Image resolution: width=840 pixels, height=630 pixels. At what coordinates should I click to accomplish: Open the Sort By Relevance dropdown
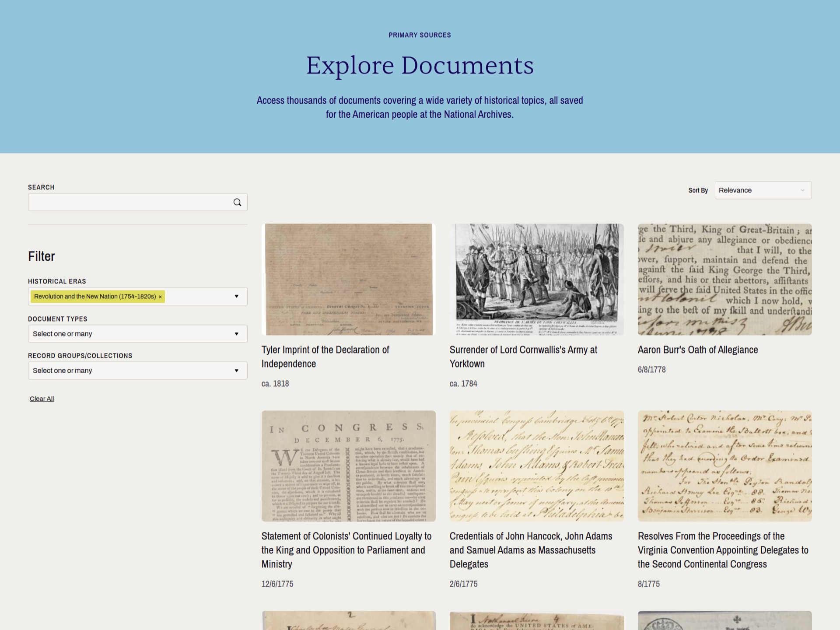click(763, 190)
